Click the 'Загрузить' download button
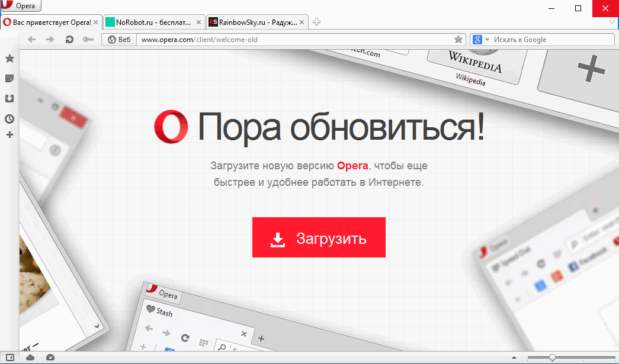 coord(319,237)
